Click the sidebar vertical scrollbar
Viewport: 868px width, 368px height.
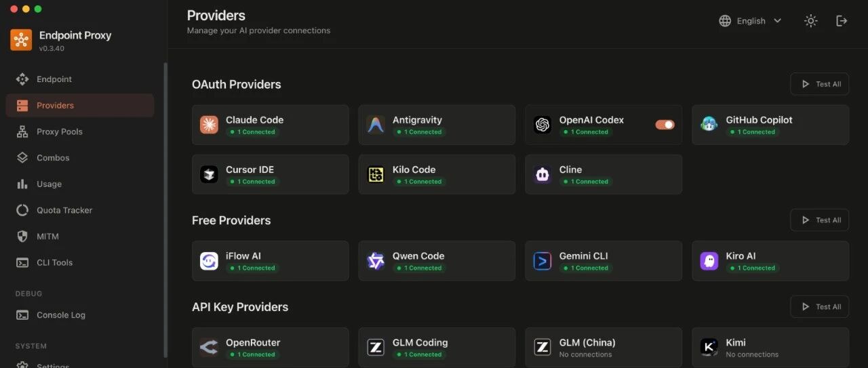(x=165, y=210)
